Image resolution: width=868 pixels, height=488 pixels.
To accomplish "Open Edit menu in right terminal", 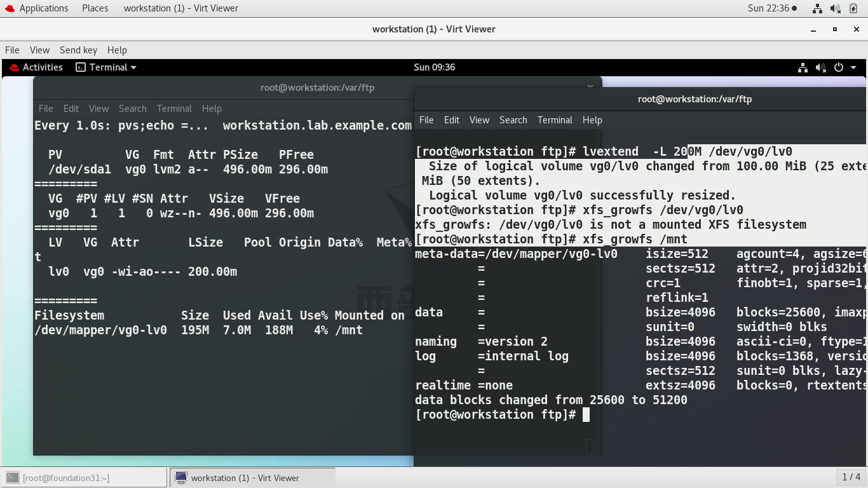I will 452,120.
